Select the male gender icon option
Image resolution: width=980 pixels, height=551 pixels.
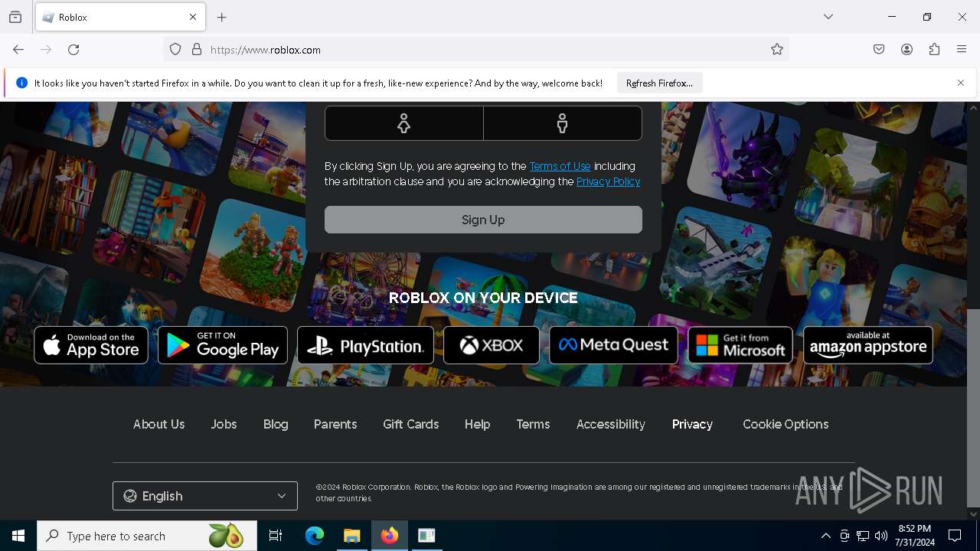pos(563,123)
